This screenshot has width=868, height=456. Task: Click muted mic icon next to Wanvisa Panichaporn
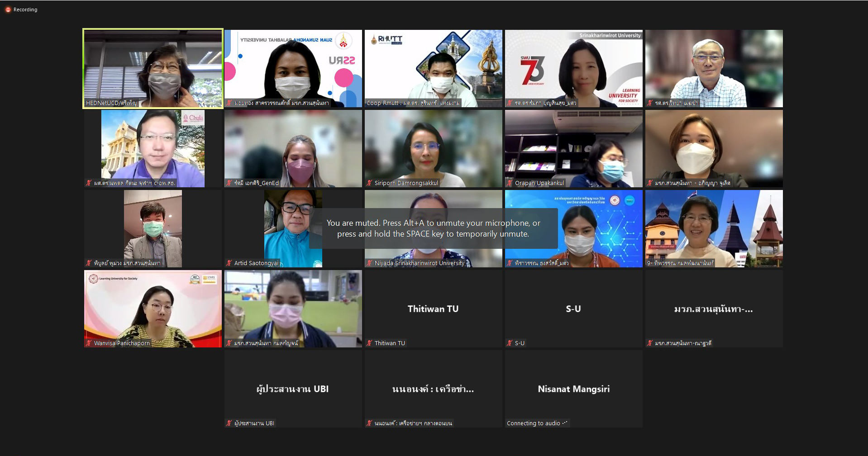click(x=89, y=343)
